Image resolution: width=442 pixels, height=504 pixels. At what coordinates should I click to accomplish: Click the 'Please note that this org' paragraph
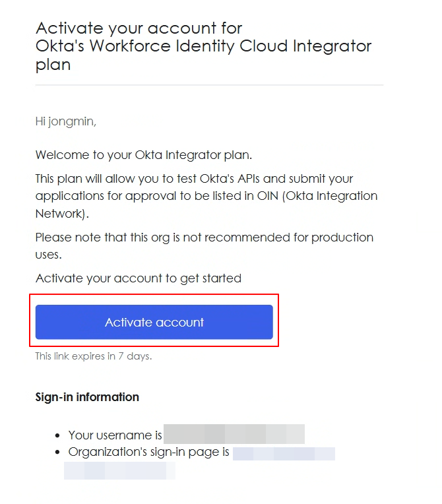[x=205, y=246]
